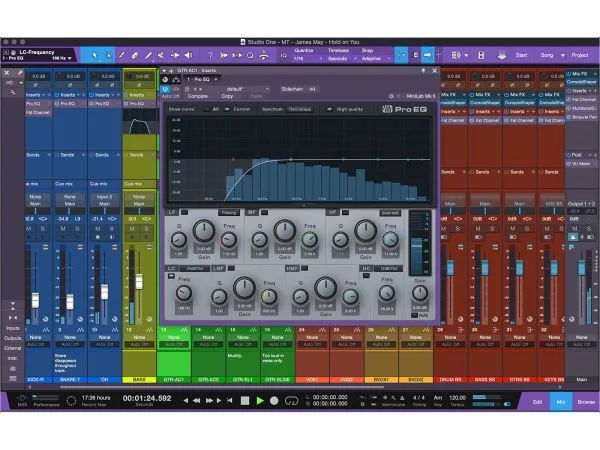Enable the High quality checkbox in Pro EQ
The width and height of the screenshot is (600, 450).
pyautogui.click(x=329, y=108)
